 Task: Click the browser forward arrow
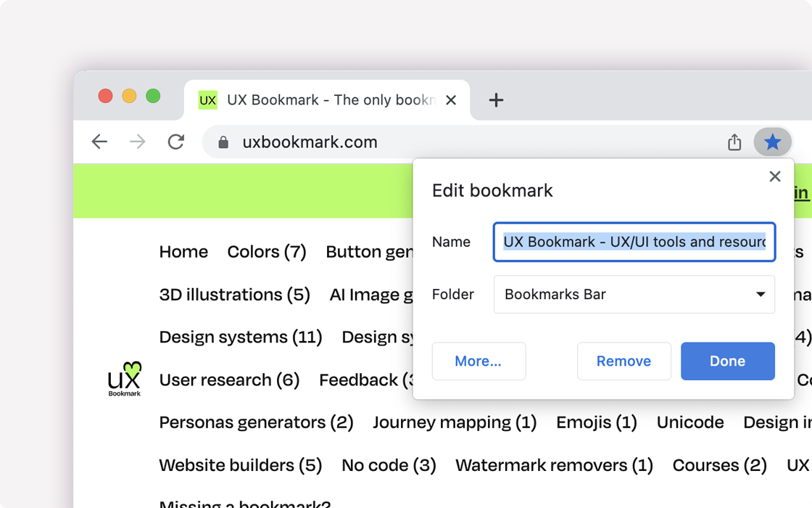pyautogui.click(x=137, y=142)
